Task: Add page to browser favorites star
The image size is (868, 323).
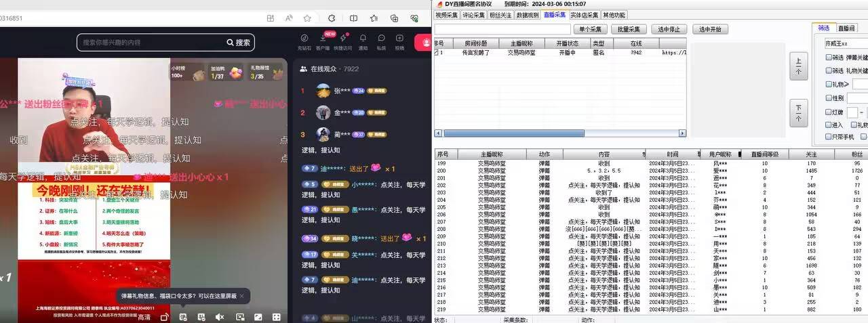Action: click(307, 18)
